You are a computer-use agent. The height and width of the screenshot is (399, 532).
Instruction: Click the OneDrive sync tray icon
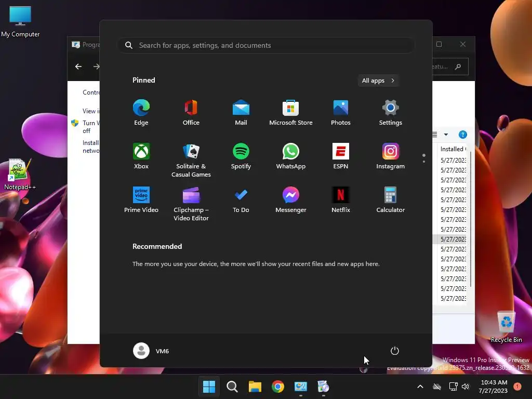[x=437, y=387]
